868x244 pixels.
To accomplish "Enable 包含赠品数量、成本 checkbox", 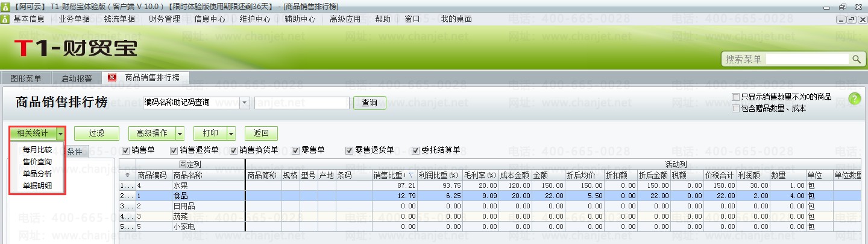I will tap(735, 109).
